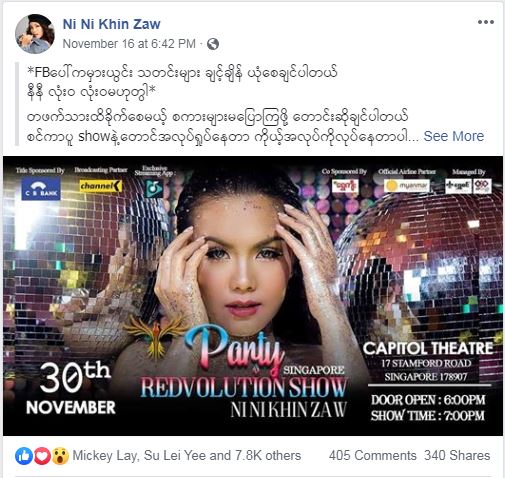Click the Capitol Theatre venue text

click(428, 349)
